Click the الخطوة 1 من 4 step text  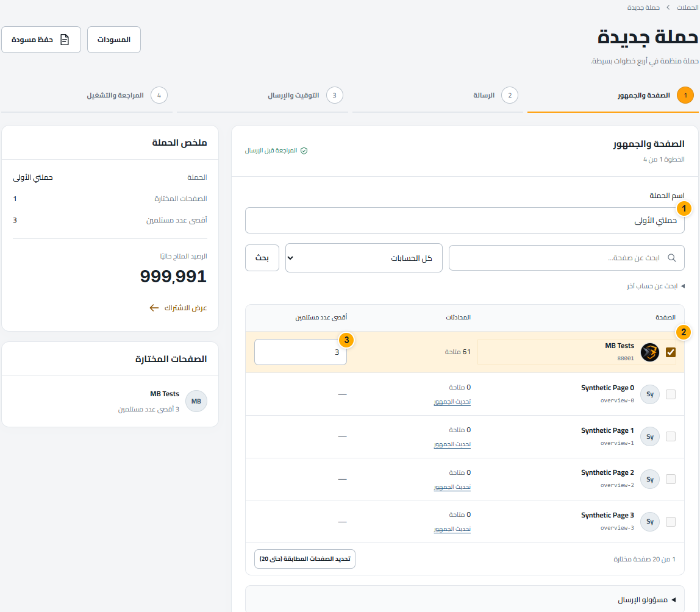click(x=664, y=159)
